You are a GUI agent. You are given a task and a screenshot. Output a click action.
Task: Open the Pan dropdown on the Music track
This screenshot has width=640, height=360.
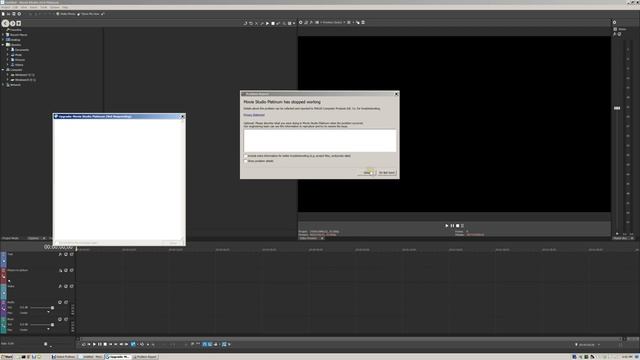point(48,329)
